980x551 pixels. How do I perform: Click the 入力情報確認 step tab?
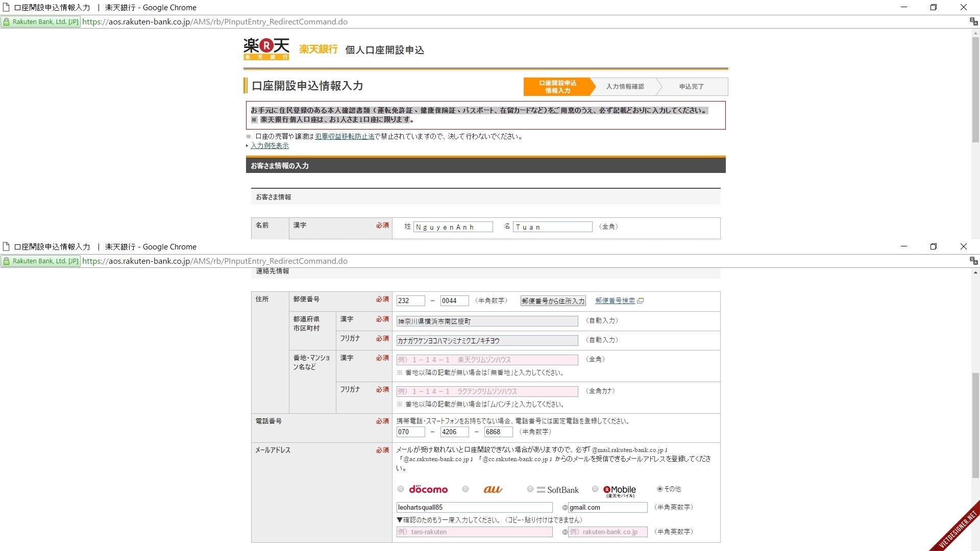click(x=625, y=87)
